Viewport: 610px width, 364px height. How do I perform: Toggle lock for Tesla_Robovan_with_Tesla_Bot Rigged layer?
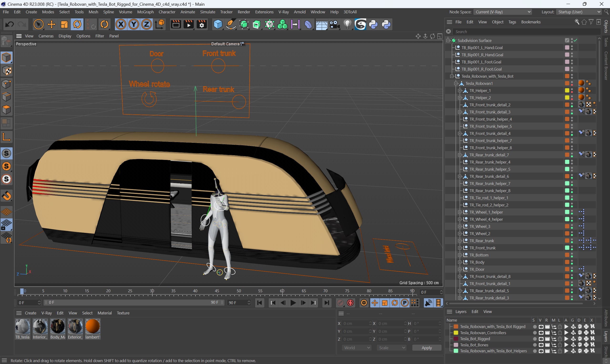[560, 327]
